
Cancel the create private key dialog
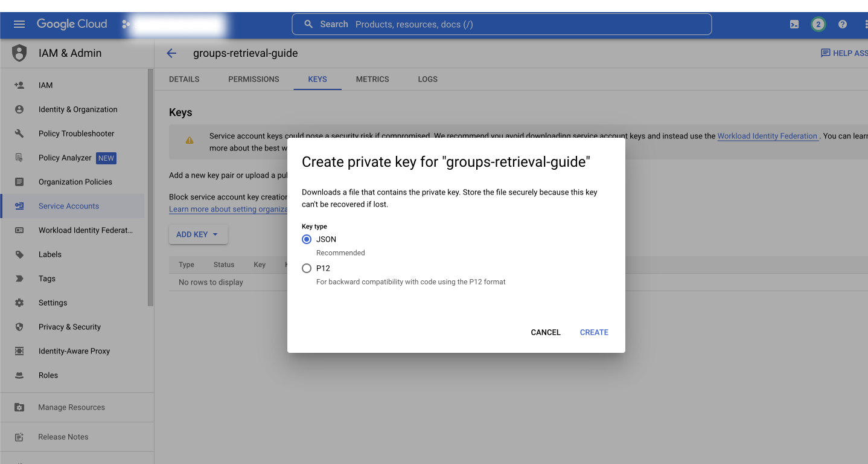coord(546,332)
